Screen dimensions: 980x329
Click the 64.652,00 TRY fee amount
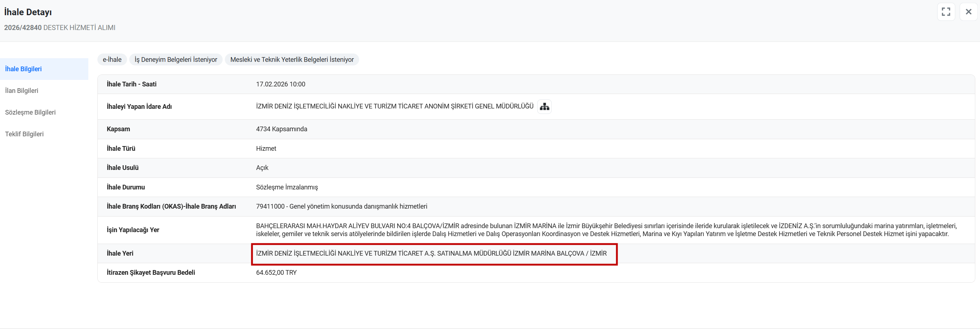276,273
